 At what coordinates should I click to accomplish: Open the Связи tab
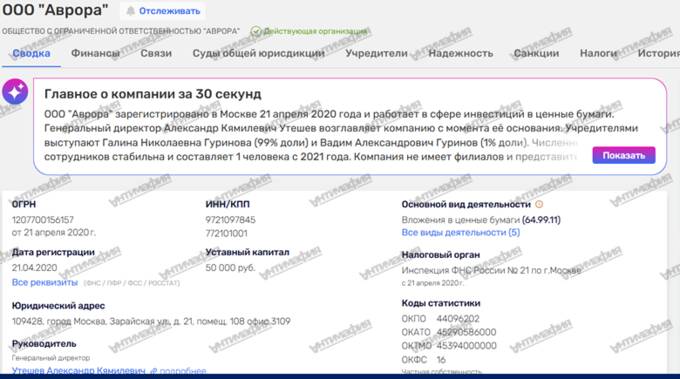point(156,53)
